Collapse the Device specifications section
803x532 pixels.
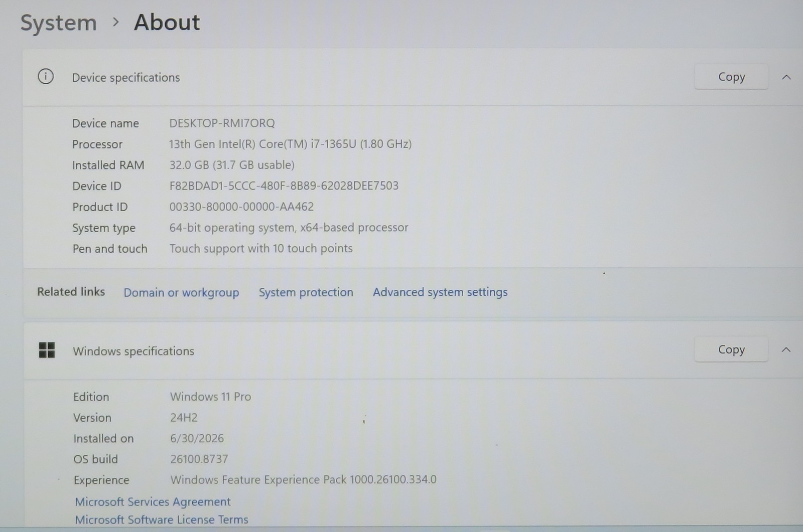pos(786,77)
